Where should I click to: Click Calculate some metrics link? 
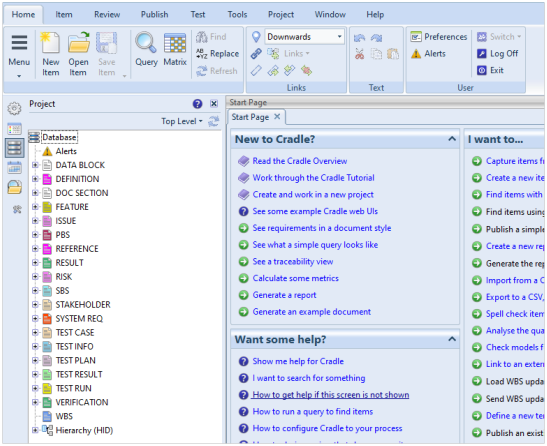pos(295,278)
